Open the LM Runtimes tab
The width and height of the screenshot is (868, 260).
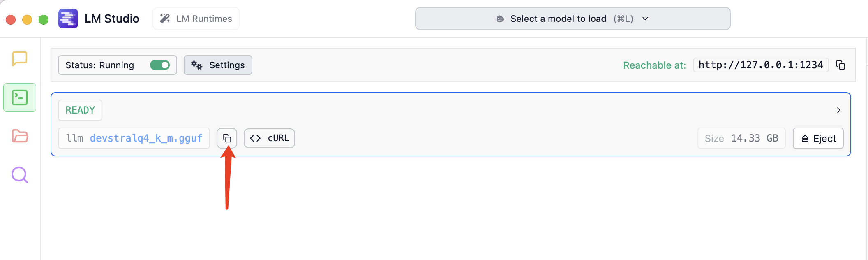coord(196,19)
